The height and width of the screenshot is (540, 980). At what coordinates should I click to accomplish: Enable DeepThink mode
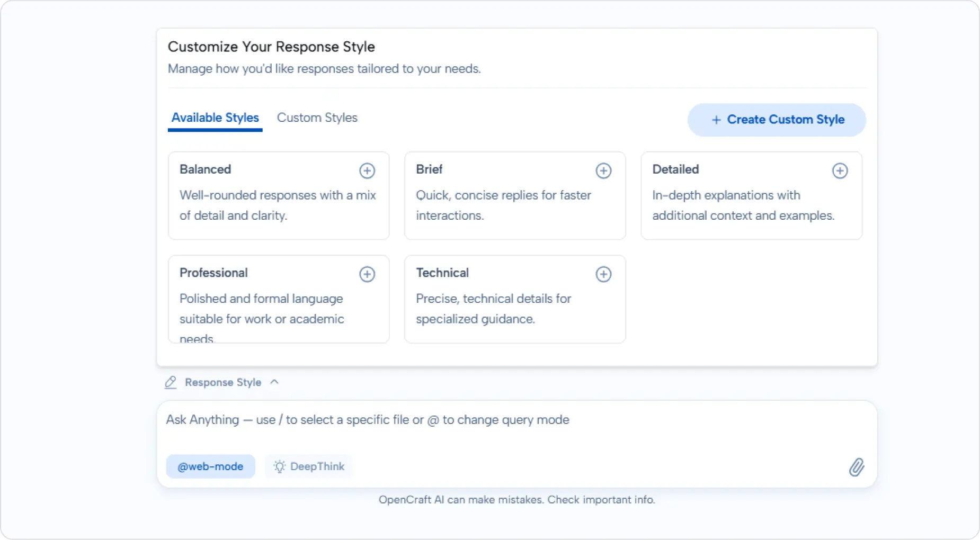click(309, 466)
